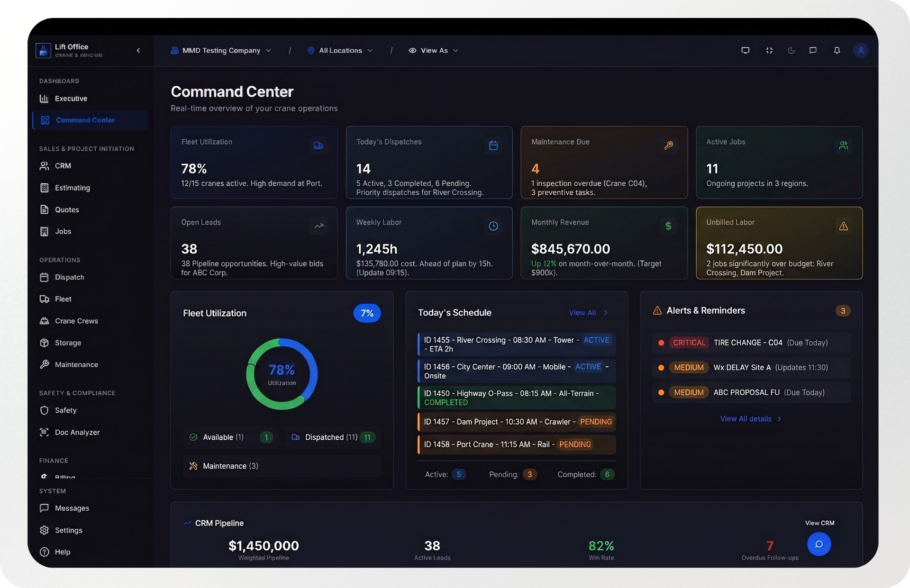Go to Fleet in sidebar

[x=90, y=299]
